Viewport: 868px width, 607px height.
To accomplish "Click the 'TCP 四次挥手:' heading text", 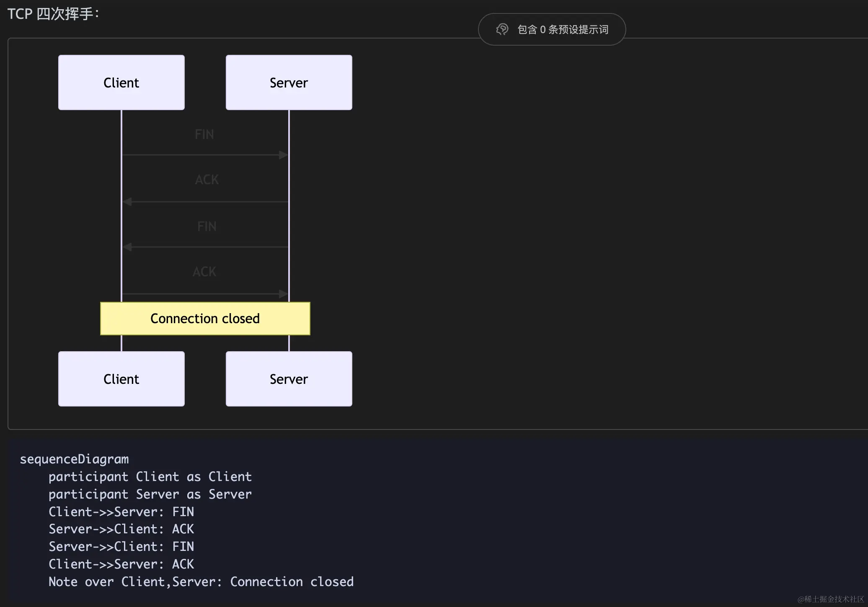I will (53, 14).
